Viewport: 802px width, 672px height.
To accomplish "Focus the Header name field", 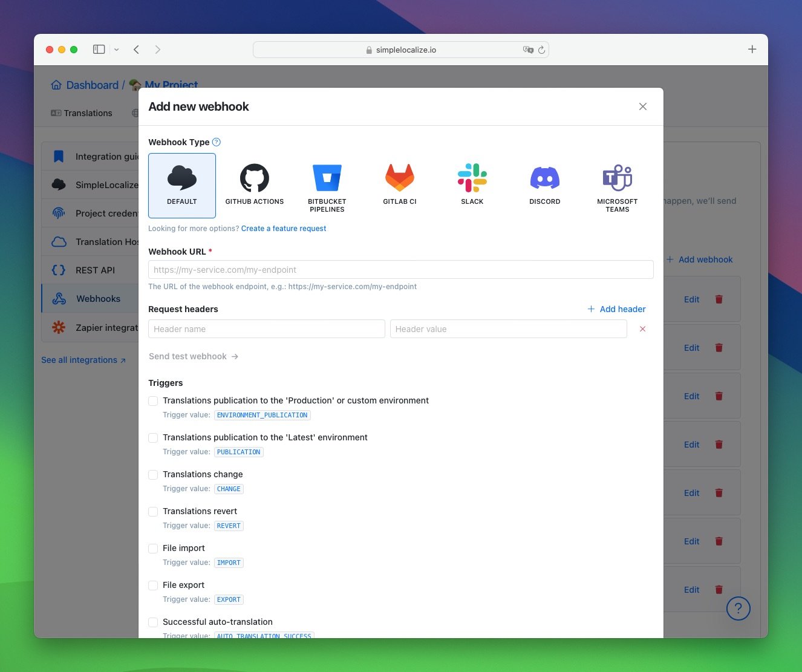I will click(267, 329).
